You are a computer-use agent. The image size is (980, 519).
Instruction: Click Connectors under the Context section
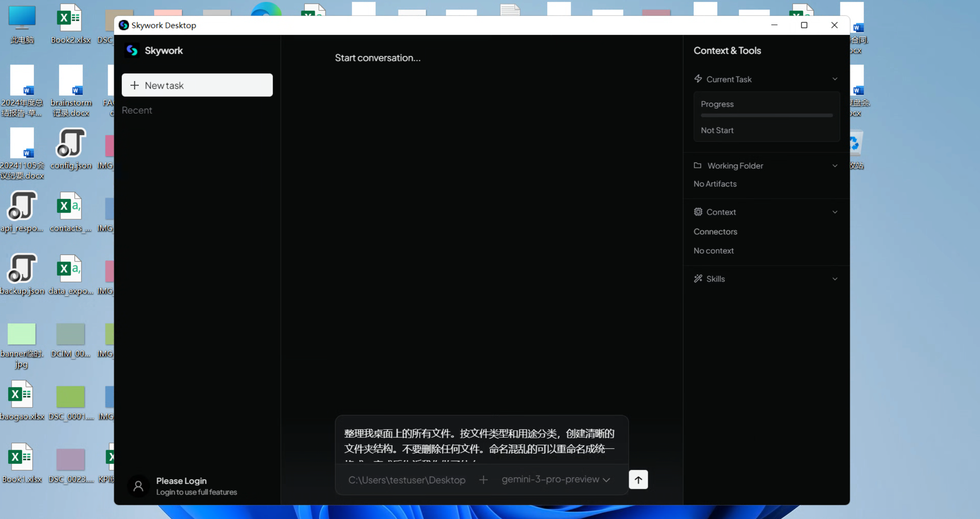715,231
